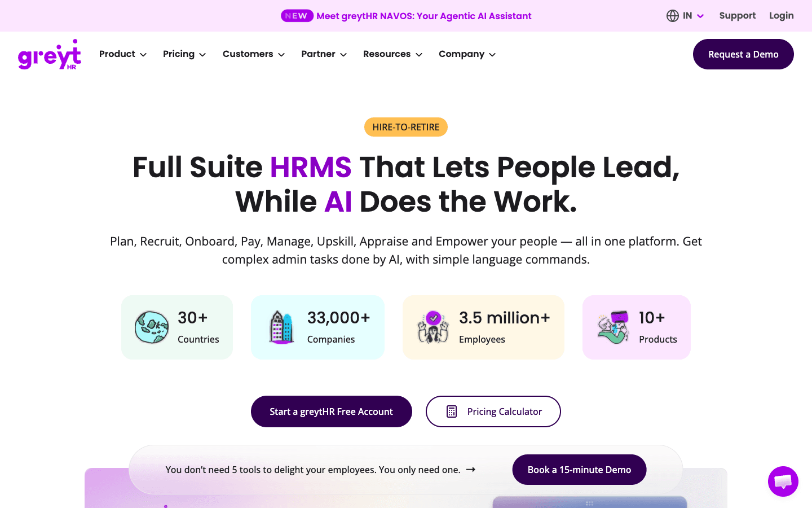Open the chat widget bubble
The image size is (812, 508).
pyautogui.click(x=783, y=481)
